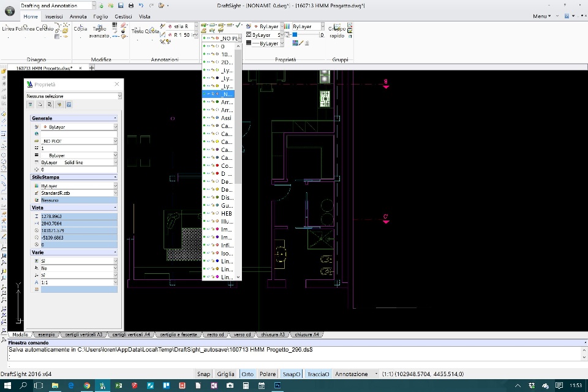588x392 pixels.
Task: Disable Orto mode in status bar
Action: [247, 374]
